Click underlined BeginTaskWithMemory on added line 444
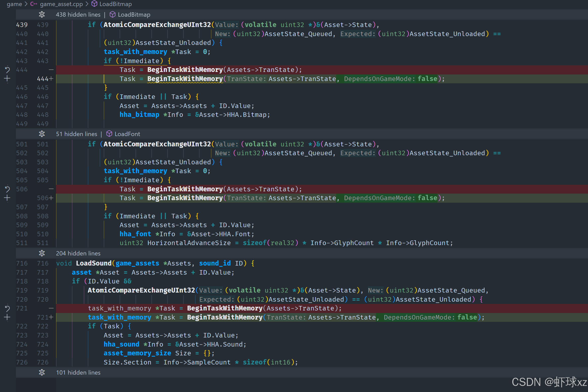The image size is (588, 392). coord(185,79)
